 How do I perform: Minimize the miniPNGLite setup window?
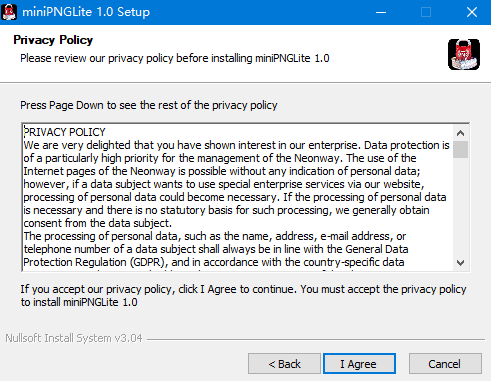pyautogui.click(x=381, y=12)
